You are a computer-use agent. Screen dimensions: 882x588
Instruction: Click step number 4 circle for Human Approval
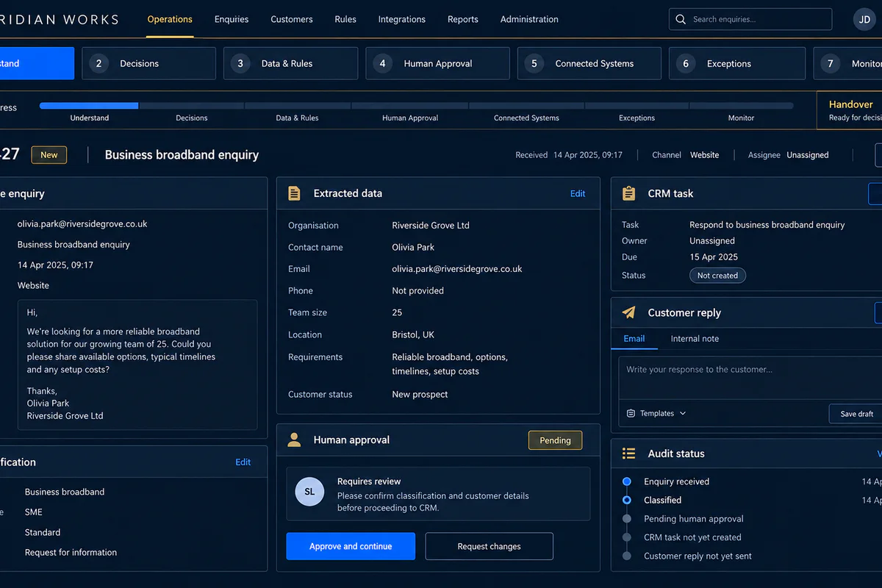(382, 63)
